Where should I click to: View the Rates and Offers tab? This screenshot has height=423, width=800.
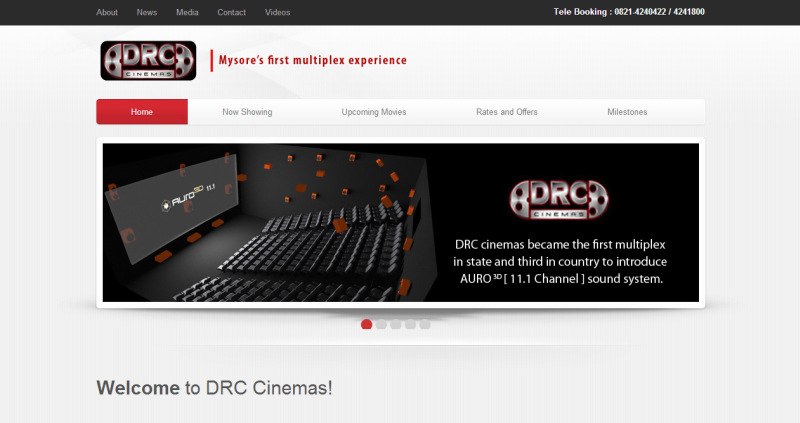click(x=507, y=112)
